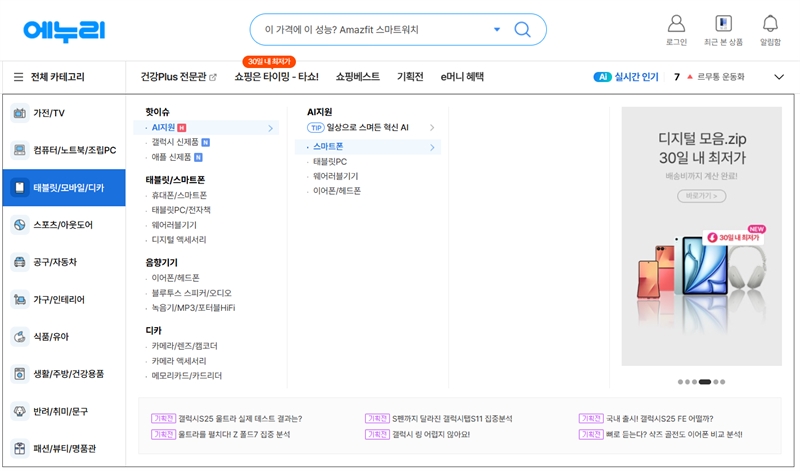Click the 휴대폰/스마트폰 category link

179,195
